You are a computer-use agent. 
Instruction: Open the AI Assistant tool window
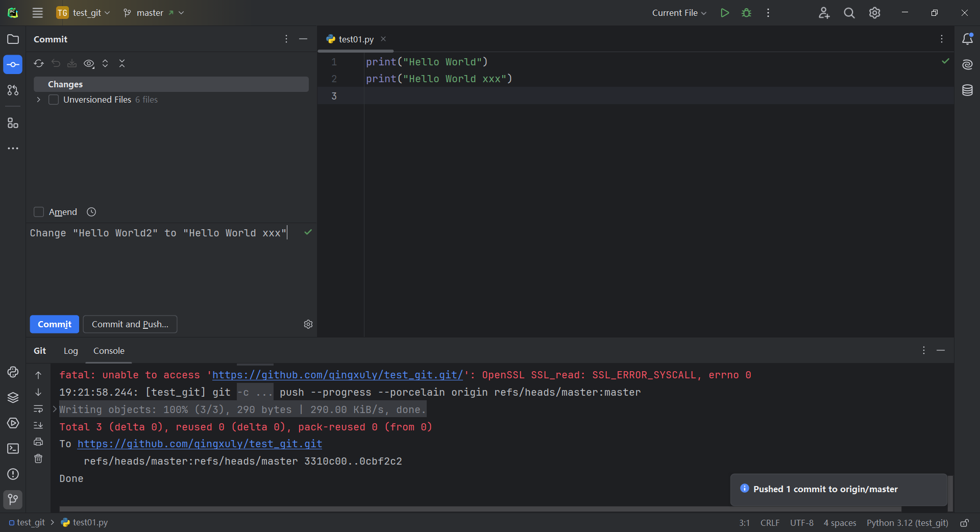967,64
